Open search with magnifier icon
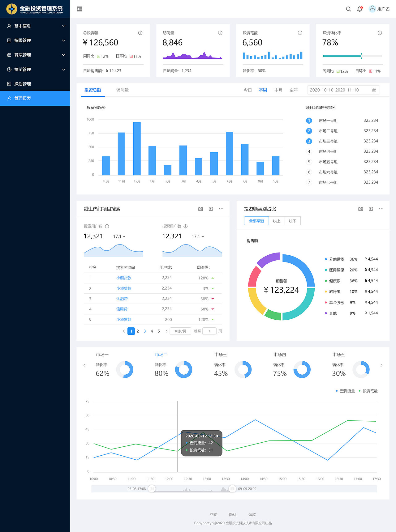 coord(348,9)
